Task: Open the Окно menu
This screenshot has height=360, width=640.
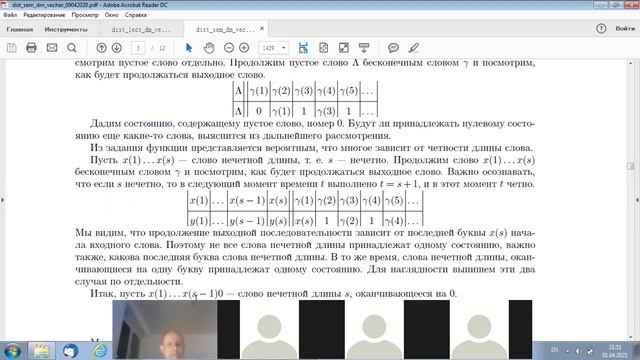Action: (x=111, y=15)
